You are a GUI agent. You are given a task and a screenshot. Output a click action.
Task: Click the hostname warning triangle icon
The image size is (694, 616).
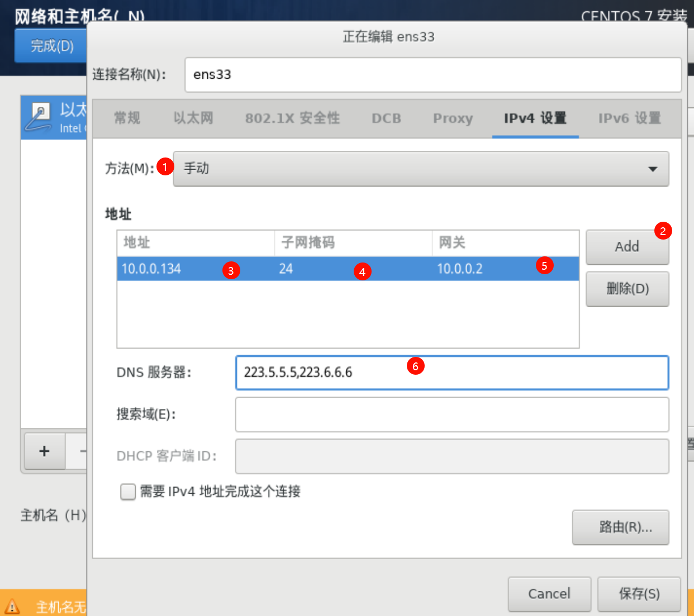12,606
